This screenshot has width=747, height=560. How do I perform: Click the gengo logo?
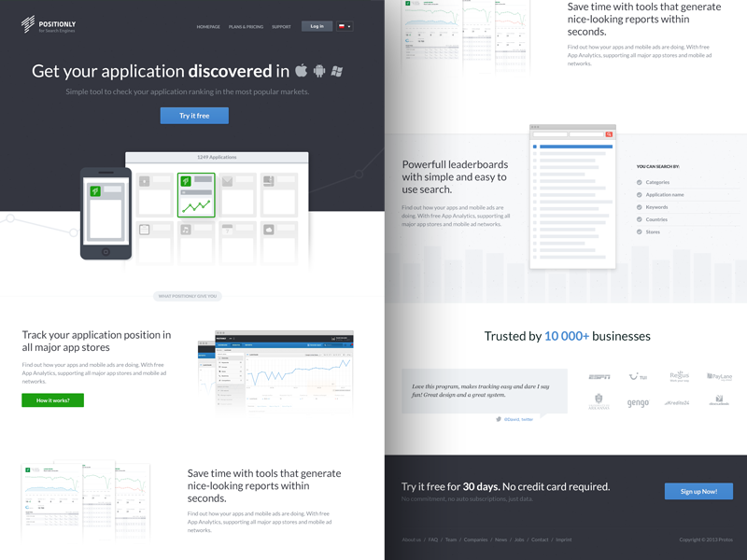coord(638,403)
